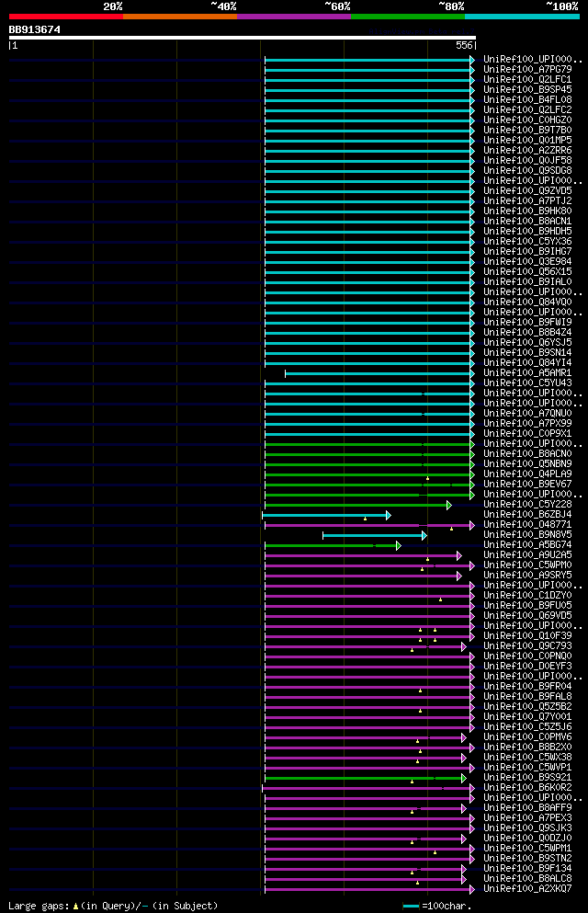Open hit UniRef100_A7PG79

click(x=527, y=69)
